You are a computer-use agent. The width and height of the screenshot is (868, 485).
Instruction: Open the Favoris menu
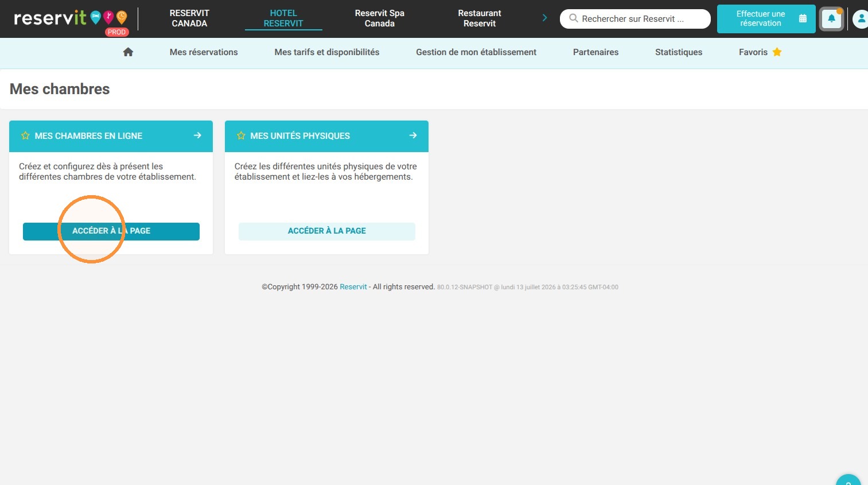[x=760, y=52]
